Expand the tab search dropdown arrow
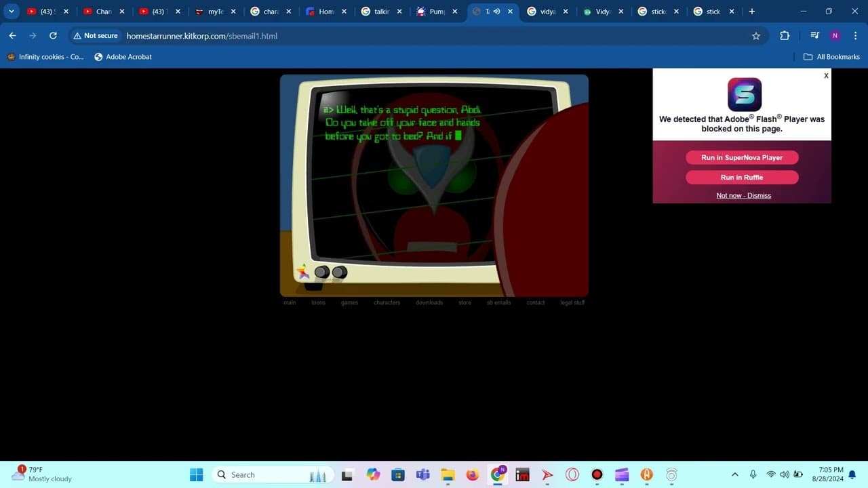The image size is (868, 488). [x=12, y=12]
